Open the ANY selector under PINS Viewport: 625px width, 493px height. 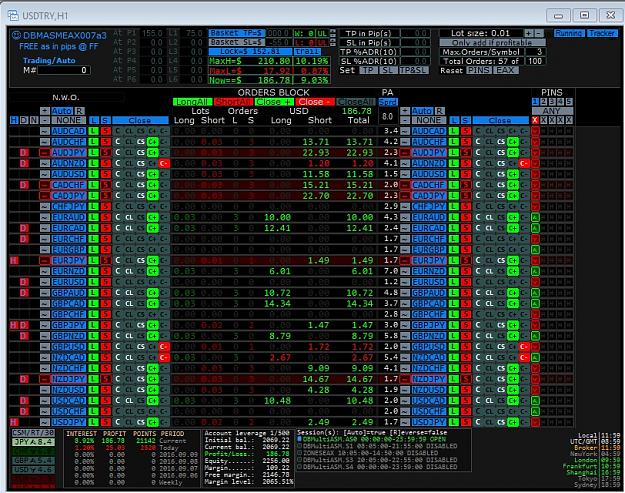pyautogui.click(x=552, y=111)
